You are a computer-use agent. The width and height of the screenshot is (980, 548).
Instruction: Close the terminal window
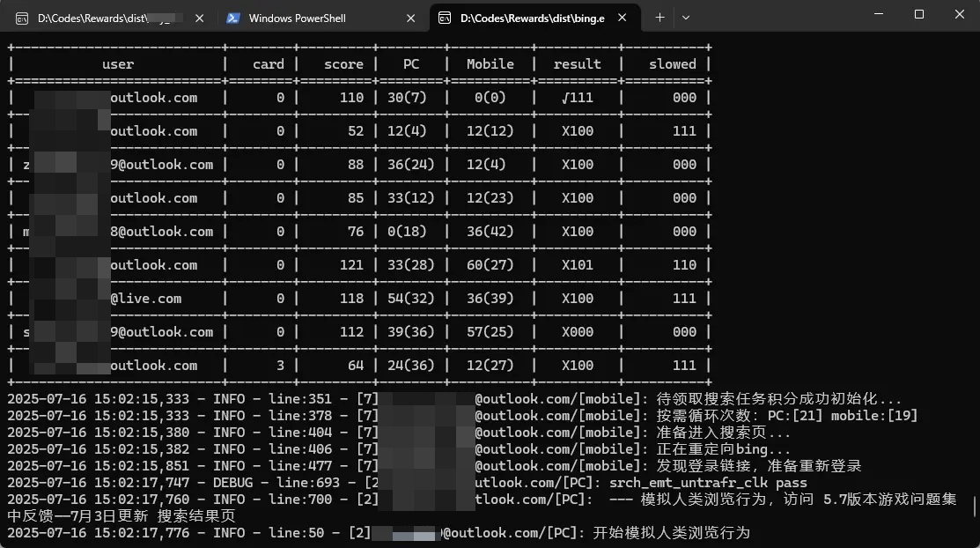click(960, 14)
